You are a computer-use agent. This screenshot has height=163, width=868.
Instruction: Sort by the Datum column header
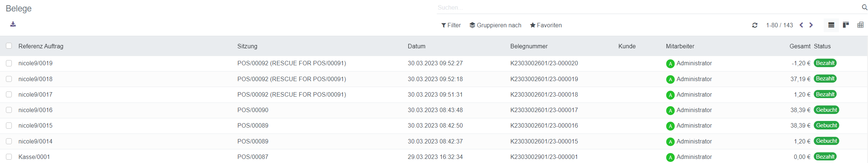(416, 46)
